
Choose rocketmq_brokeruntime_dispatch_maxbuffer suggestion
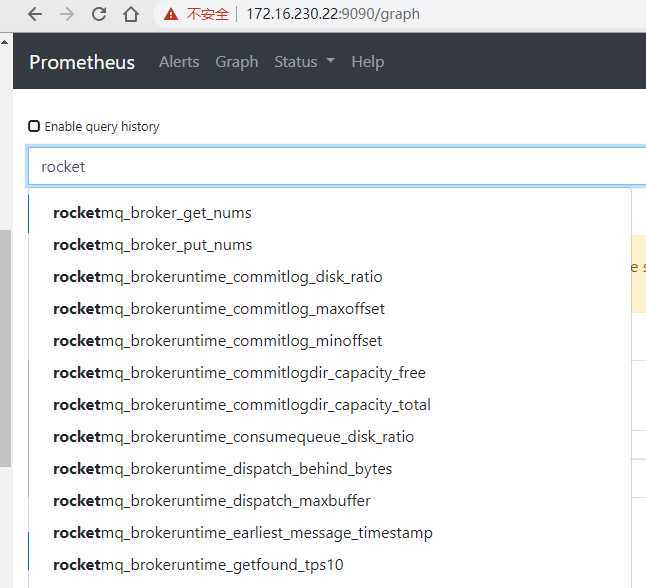(330, 501)
